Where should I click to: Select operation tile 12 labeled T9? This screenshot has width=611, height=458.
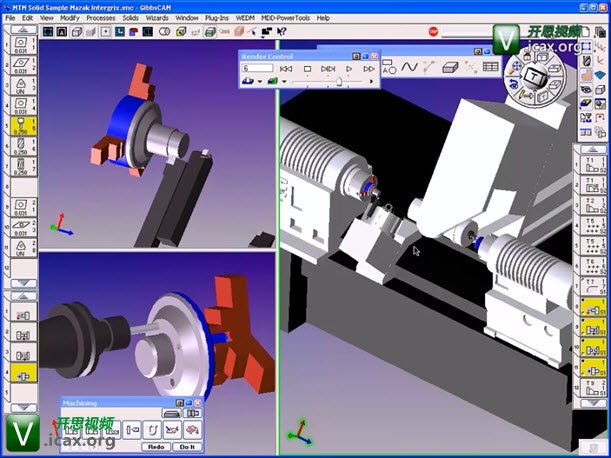(593, 388)
